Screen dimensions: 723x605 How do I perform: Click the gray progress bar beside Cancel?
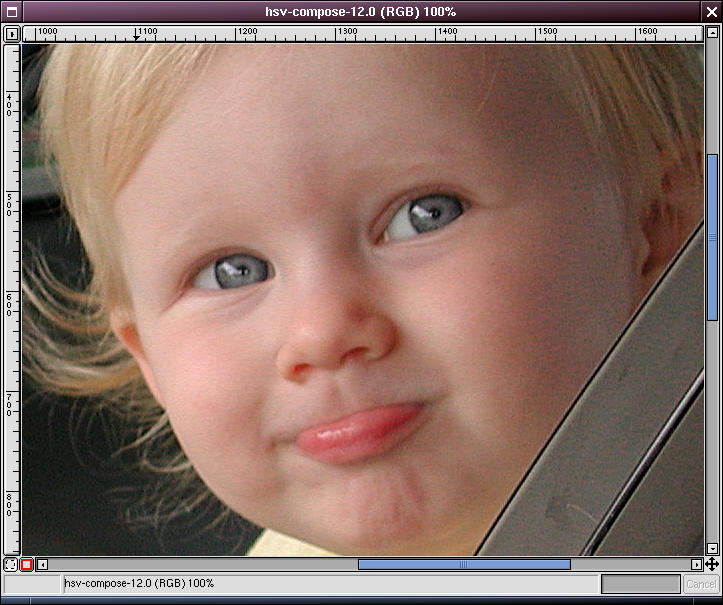tap(640, 584)
